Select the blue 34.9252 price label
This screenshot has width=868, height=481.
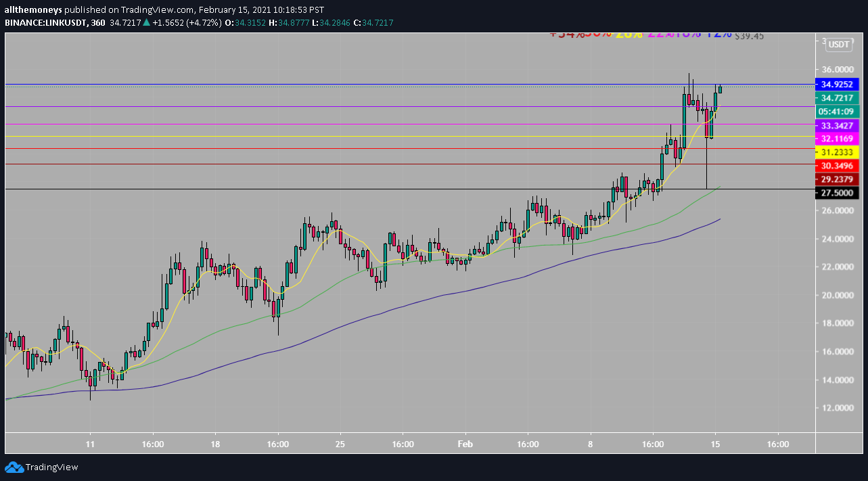point(838,85)
